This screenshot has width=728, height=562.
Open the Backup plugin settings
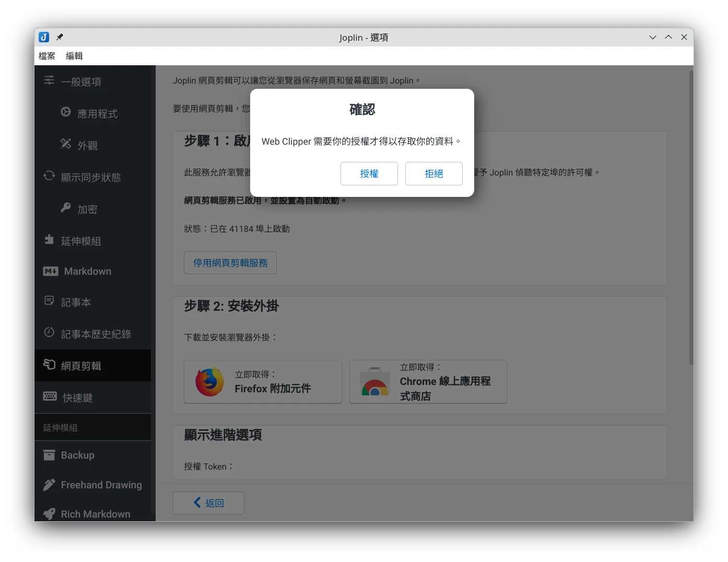[x=93, y=455]
